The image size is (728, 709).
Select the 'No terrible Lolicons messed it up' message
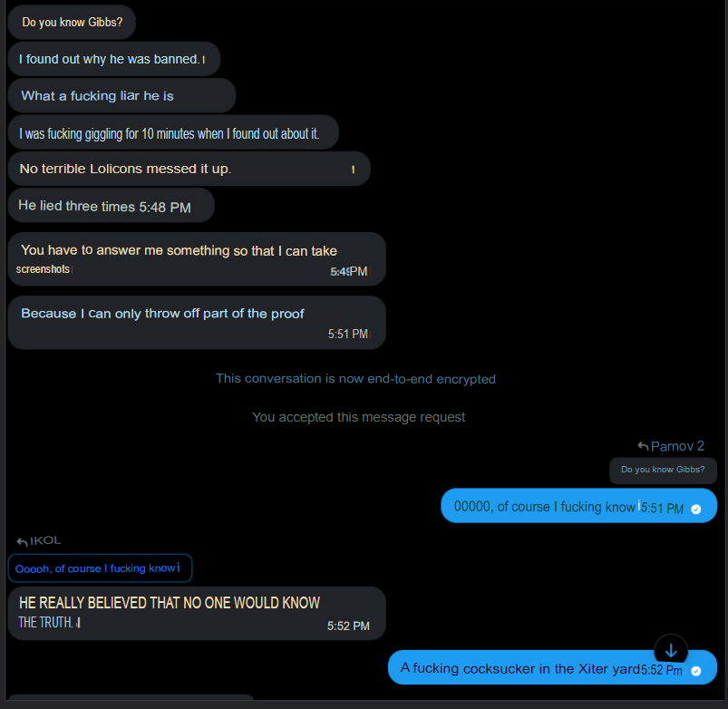(189, 169)
